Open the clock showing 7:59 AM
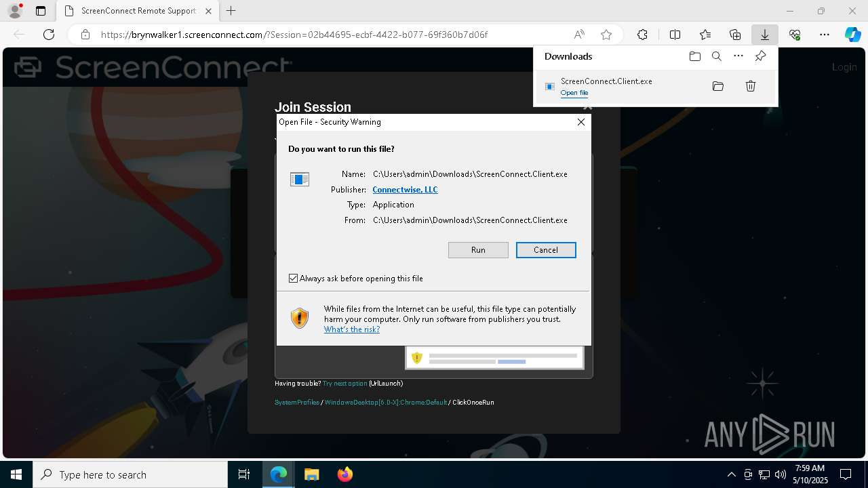 (x=810, y=474)
